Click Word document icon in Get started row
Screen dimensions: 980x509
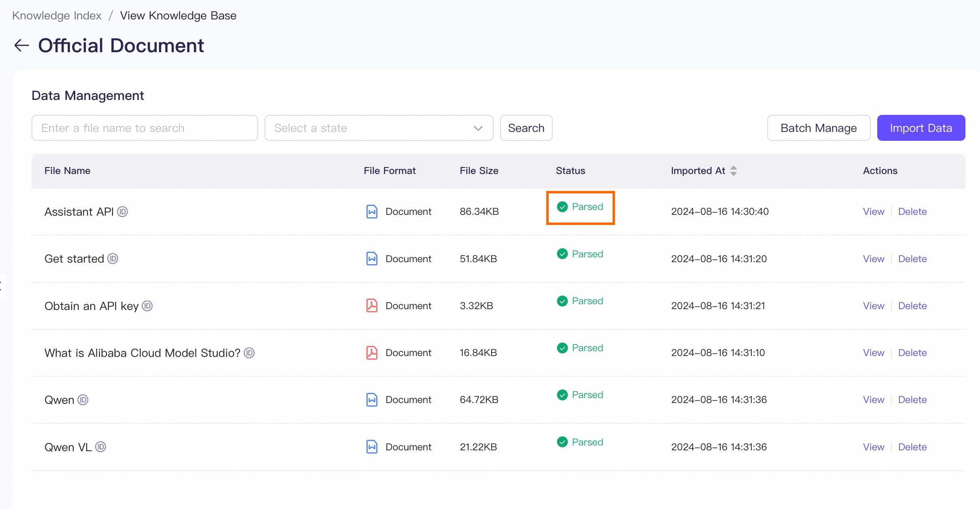(x=372, y=259)
